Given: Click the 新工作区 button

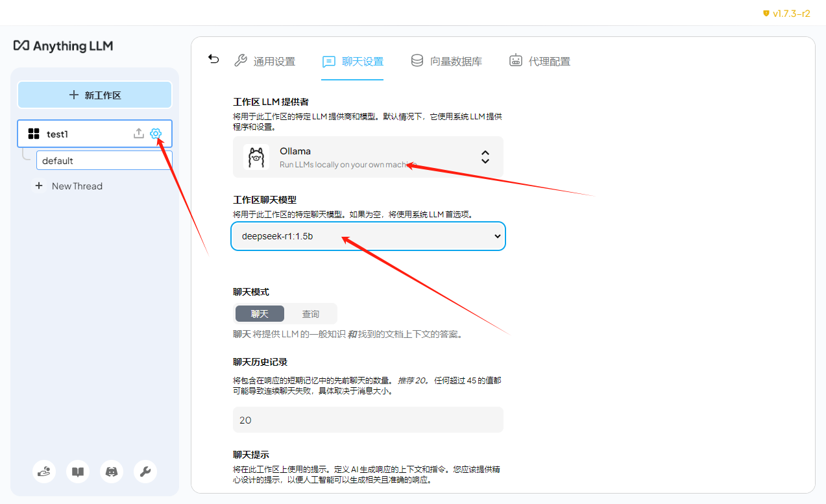Looking at the screenshot, I should pyautogui.click(x=95, y=95).
